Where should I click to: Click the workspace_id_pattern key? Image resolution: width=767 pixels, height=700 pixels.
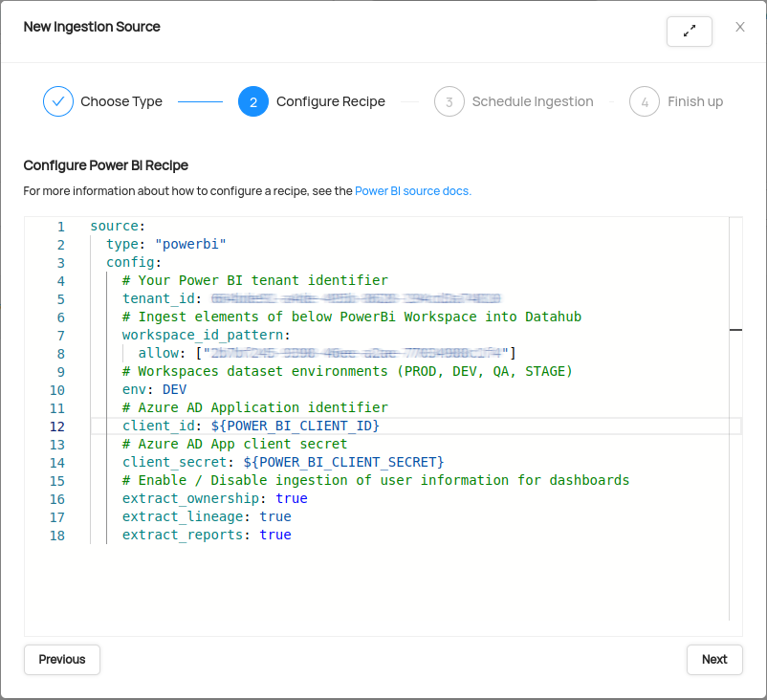click(203, 335)
